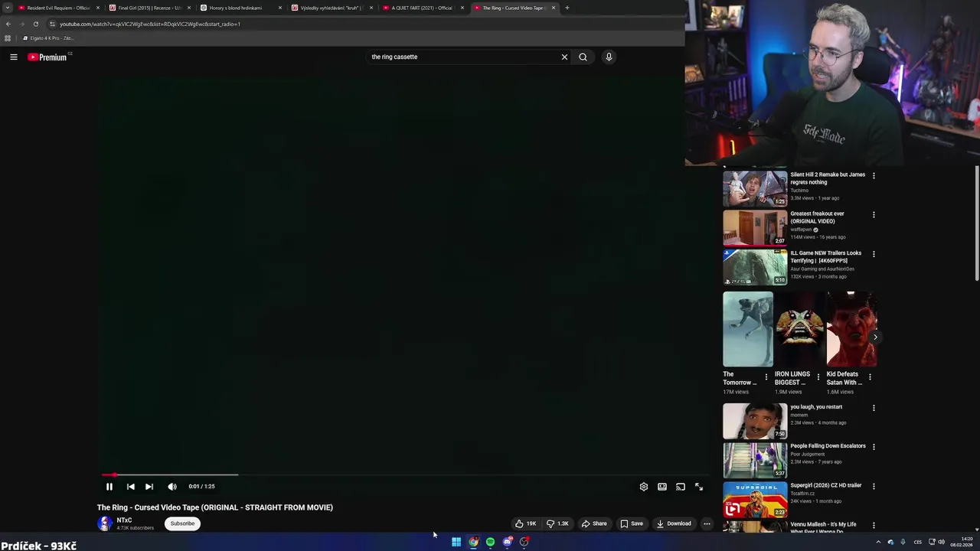The width and height of the screenshot is (980, 551).
Task: Like the video with 19K likes
Action: (526, 523)
